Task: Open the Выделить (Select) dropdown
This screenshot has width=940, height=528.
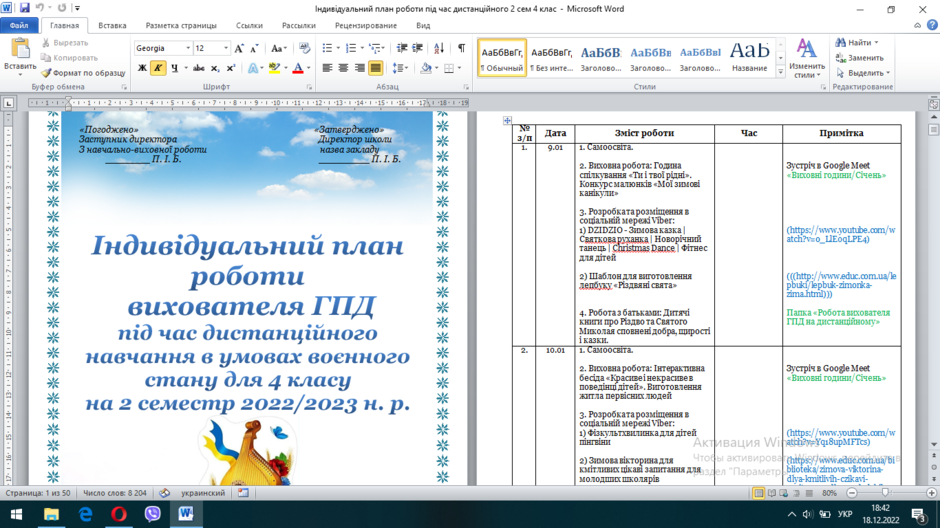Action: 863,73
